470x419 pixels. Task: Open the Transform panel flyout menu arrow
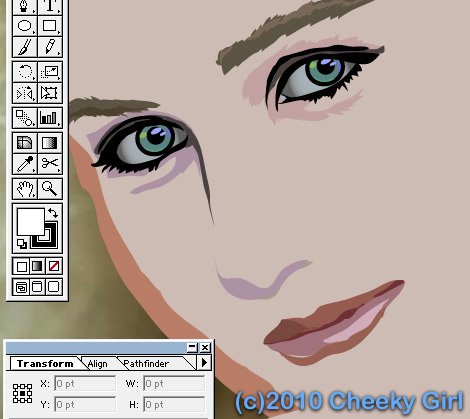205,362
